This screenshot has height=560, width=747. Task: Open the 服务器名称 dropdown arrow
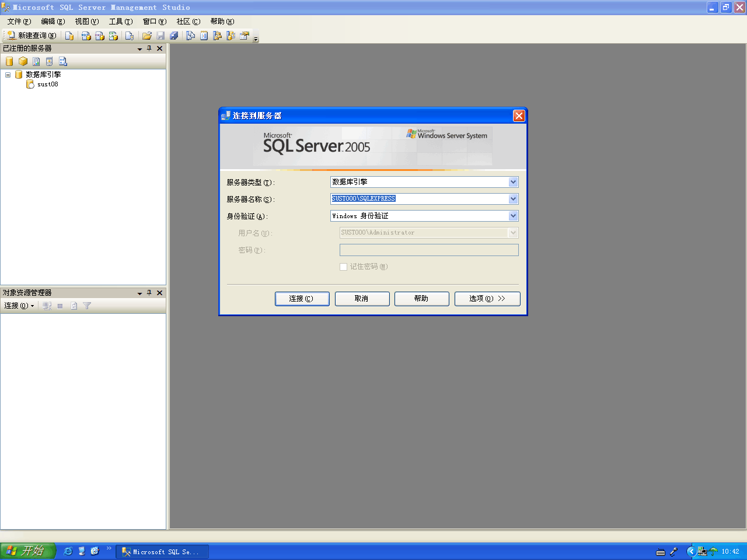[513, 199]
